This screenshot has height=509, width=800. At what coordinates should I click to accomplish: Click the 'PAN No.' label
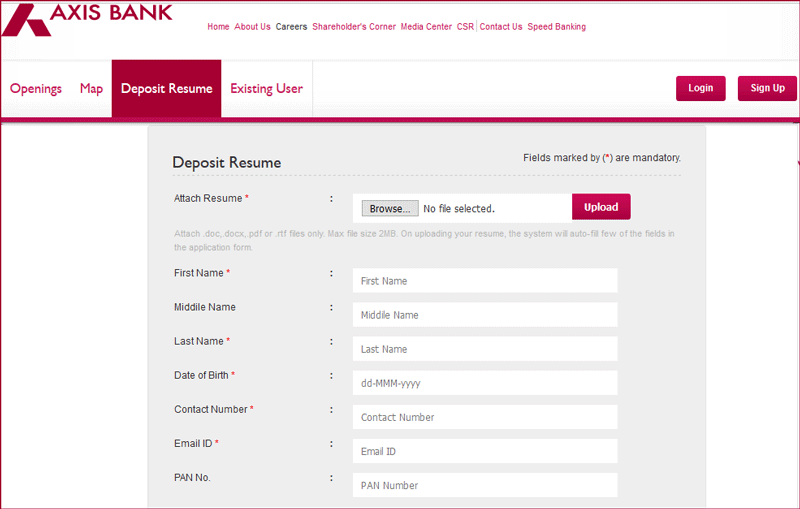(192, 478)
